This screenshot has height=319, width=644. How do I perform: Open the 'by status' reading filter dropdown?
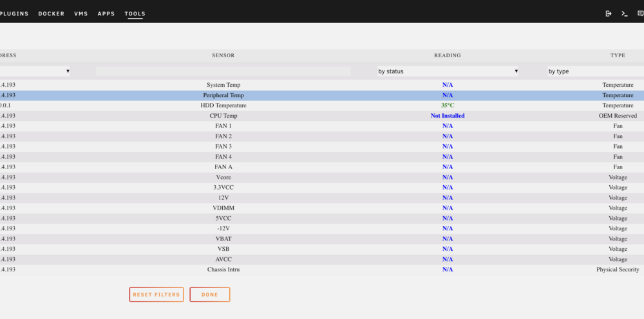point(448,71)
